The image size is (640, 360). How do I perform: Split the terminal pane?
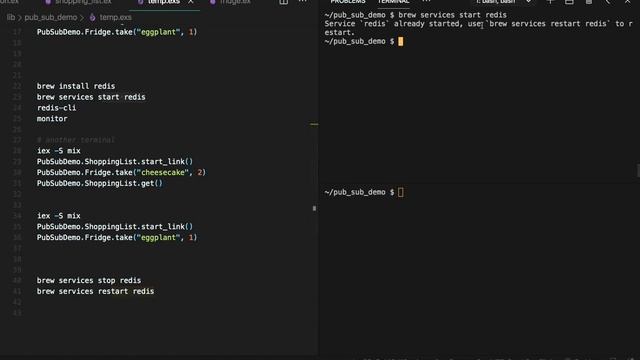569,2
